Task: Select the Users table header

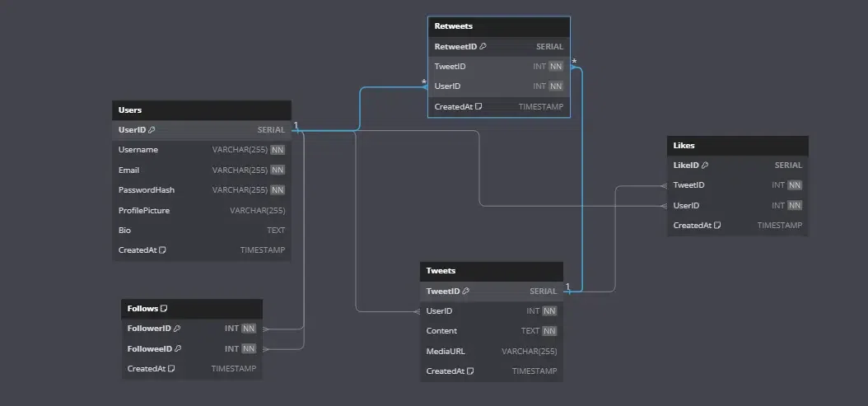Action: 202,110
